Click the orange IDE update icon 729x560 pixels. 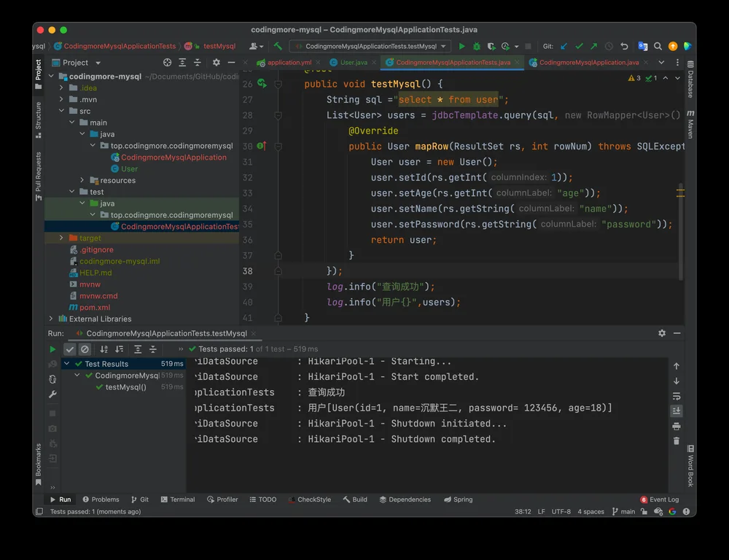(x=673, y=46)
